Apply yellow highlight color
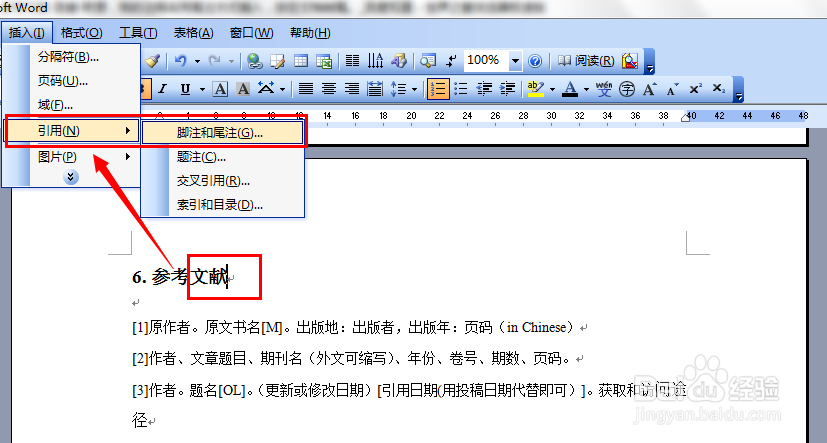827x443 pixels. [x=536, y=89]
